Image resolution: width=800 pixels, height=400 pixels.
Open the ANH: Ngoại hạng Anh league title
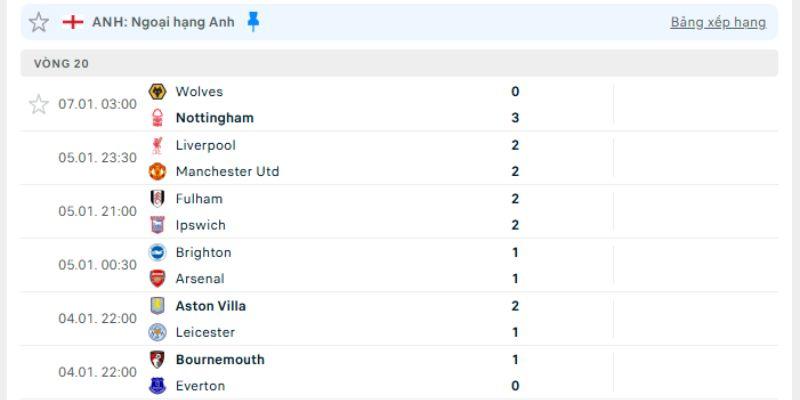163,22
